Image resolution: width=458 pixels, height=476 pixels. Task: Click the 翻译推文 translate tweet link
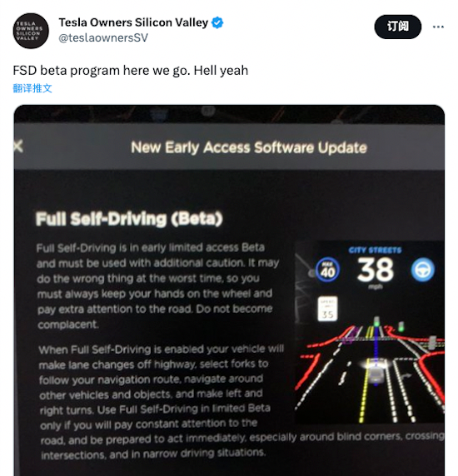(32, 88)
